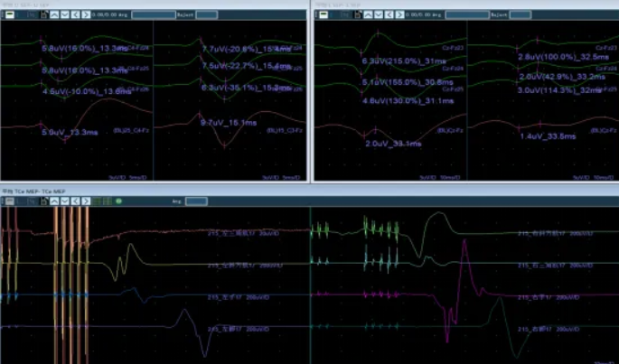This screenshot has width=619, height=364.
Task: Focus the Reject field in top-left SEP toolbar
Action: point(206,14)
